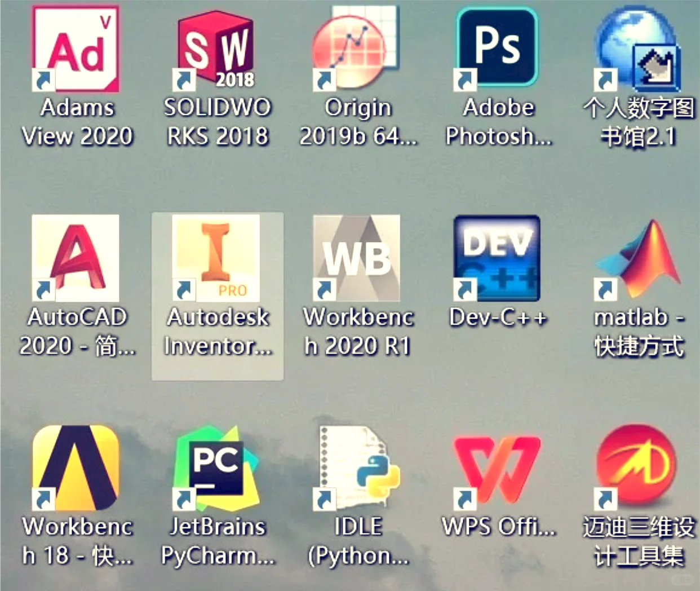Open the WB icon for Workbench 2020 R1
The width and height of the screenshot is (700, 591).
357,258
